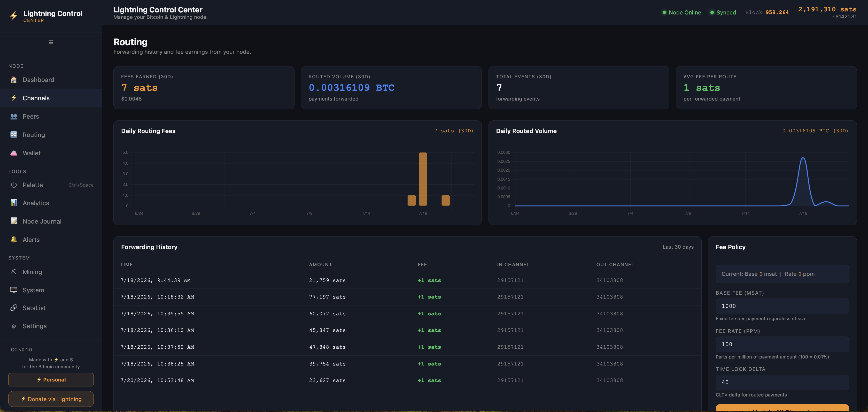Toggle the sidebar hamburger menu

[51, 42]
